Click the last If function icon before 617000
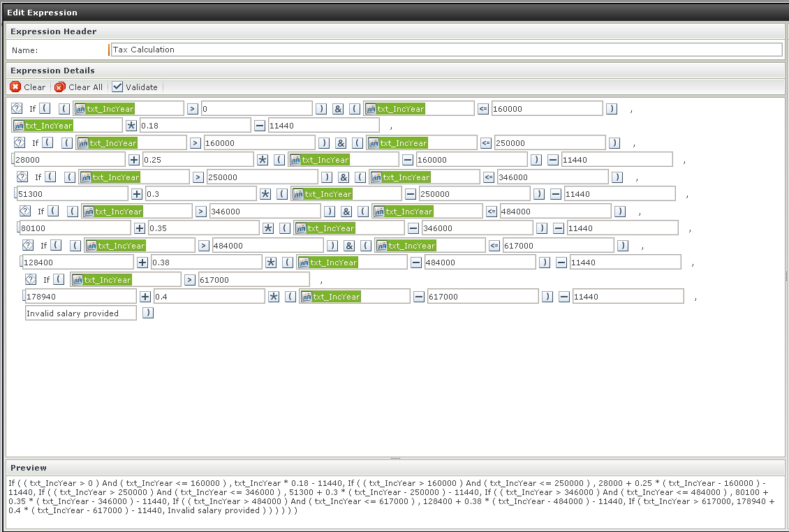The width and height of the screenshot is (789, 532). pyautogui.click(x=31, y=279)
